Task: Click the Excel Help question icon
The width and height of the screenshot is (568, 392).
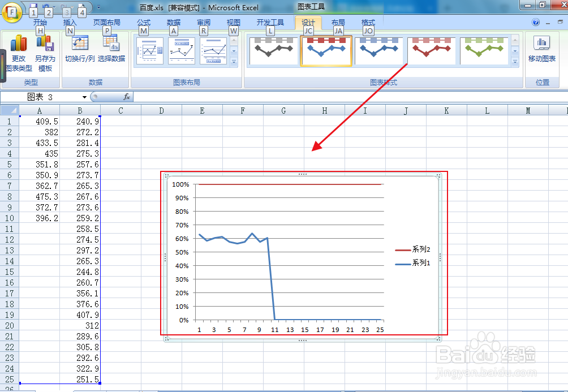Action: click(x=536, y=23)
